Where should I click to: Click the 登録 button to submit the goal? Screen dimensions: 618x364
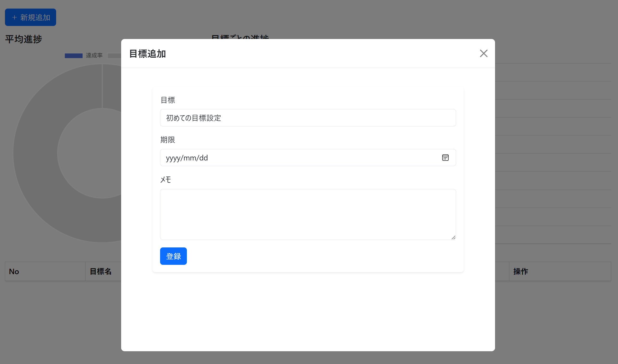pos(173,256)
